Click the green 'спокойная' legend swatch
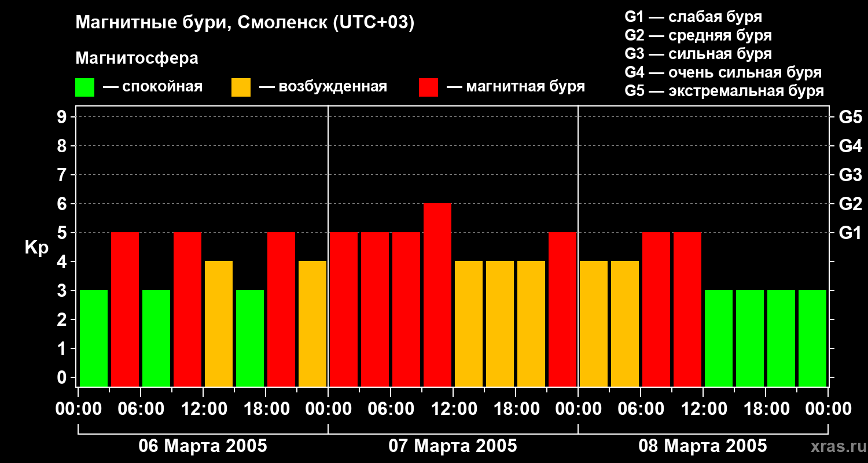 coord(84,87)
